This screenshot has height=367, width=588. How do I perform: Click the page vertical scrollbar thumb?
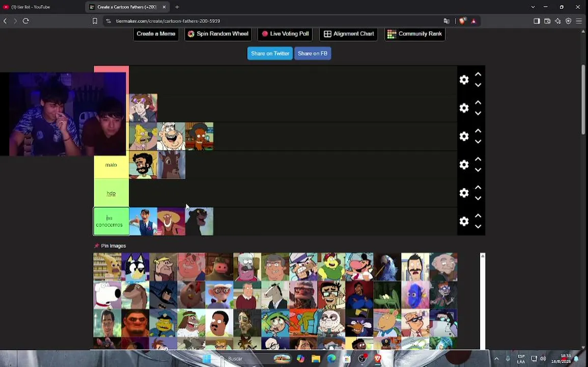pyautogui.click(x=583, y=99)
